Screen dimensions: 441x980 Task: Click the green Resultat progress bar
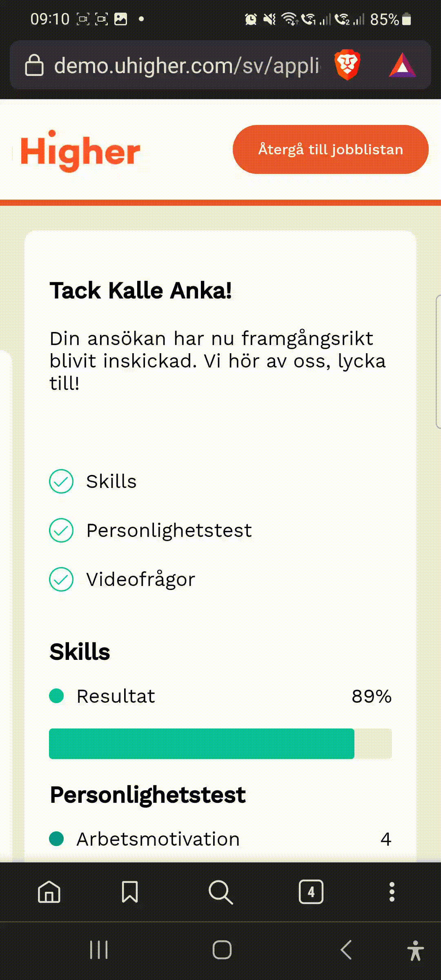click(x=202, y=744)
